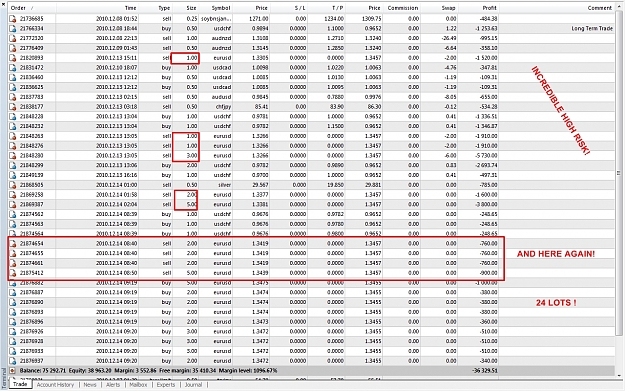Select swap value -26.49
Viewport: 625px width, 391px height.
[449, 38]
